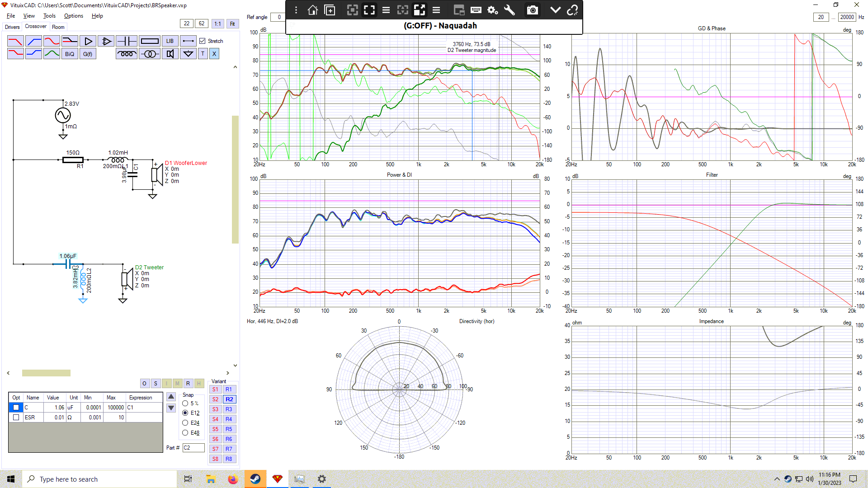Insert a speaker driver component
Screen dimensions: 868x488
click(x=170, y=54)
